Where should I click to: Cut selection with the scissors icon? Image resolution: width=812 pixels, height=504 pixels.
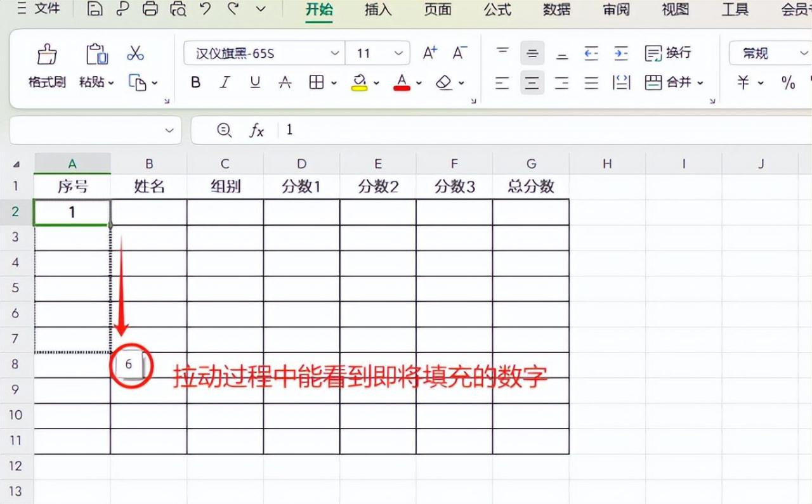(135, 53)
